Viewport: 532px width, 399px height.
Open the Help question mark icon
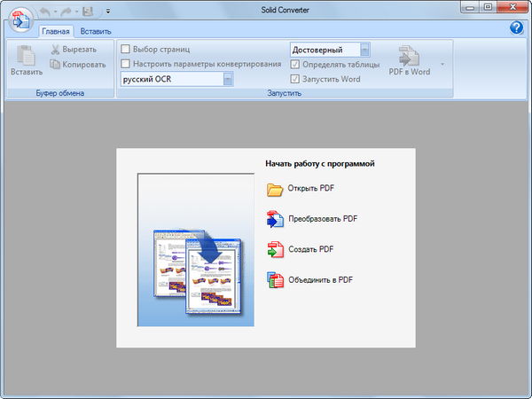(517, 28)
